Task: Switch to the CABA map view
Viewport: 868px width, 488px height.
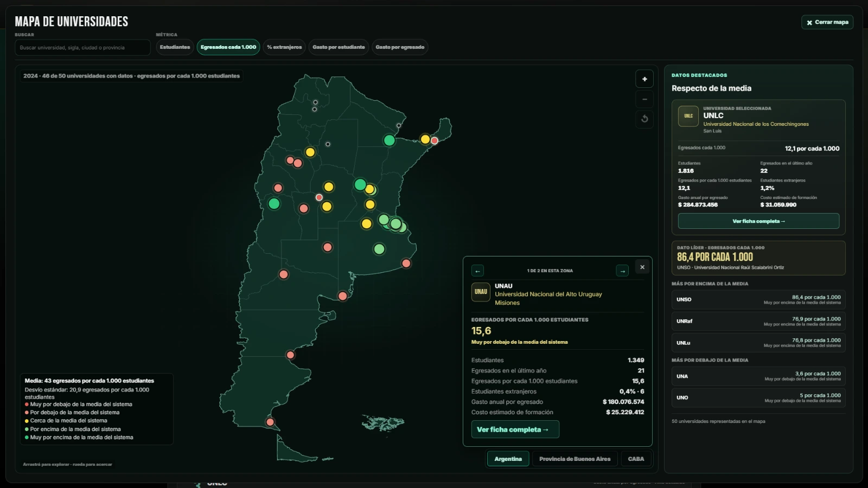Action: pyautogui.click(x=636, y=459)
